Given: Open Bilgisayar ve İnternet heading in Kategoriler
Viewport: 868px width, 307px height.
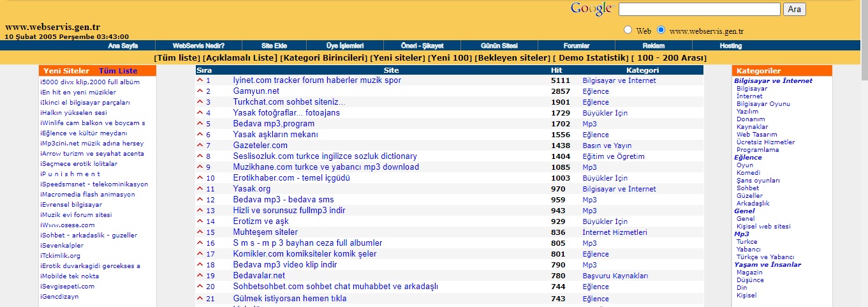Looking at the screenshot, I should (773, 81).
